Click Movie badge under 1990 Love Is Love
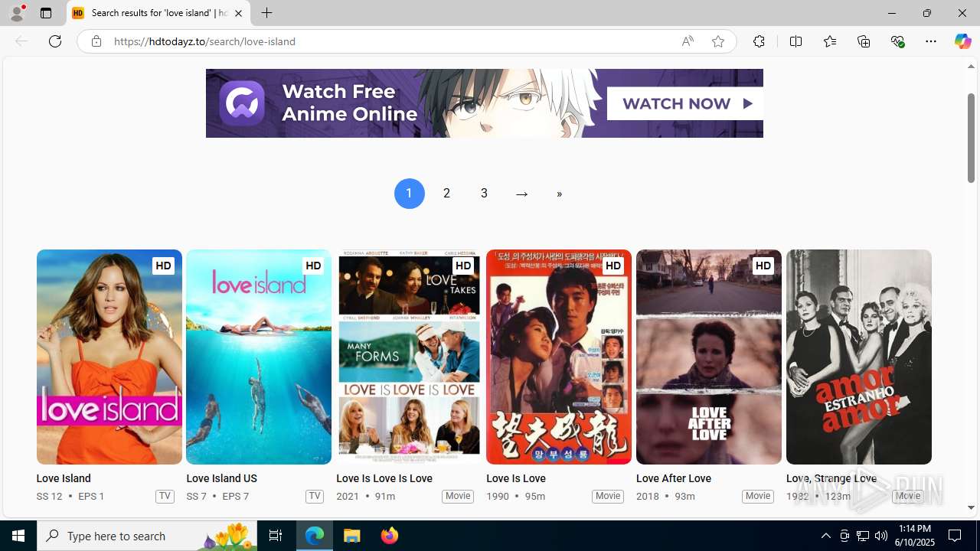Viewport: 980px width, 551px height. pos(608,496)
